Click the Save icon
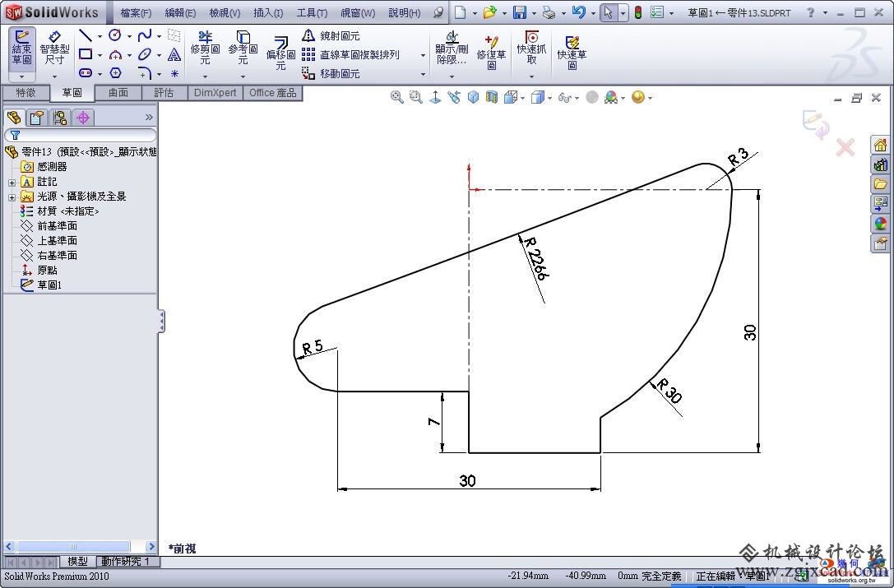This screenshot has width=894, height=588. click(520, 12)
